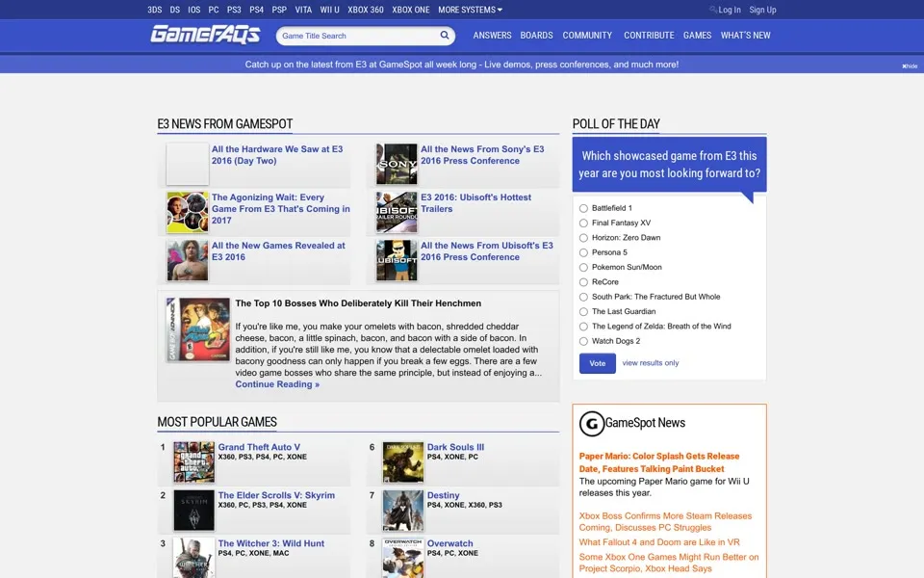
Task: Open the Answers menu
Action: tap(492, 36)
